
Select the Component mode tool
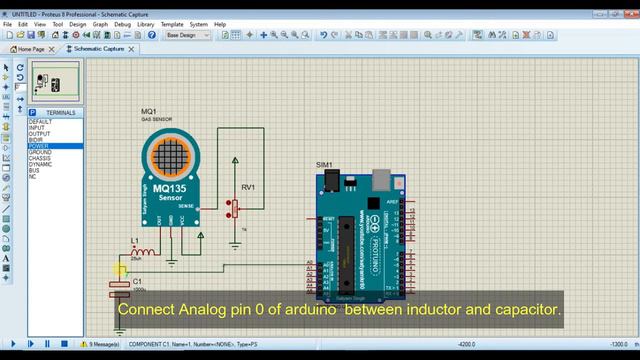(x=6, y=77)
